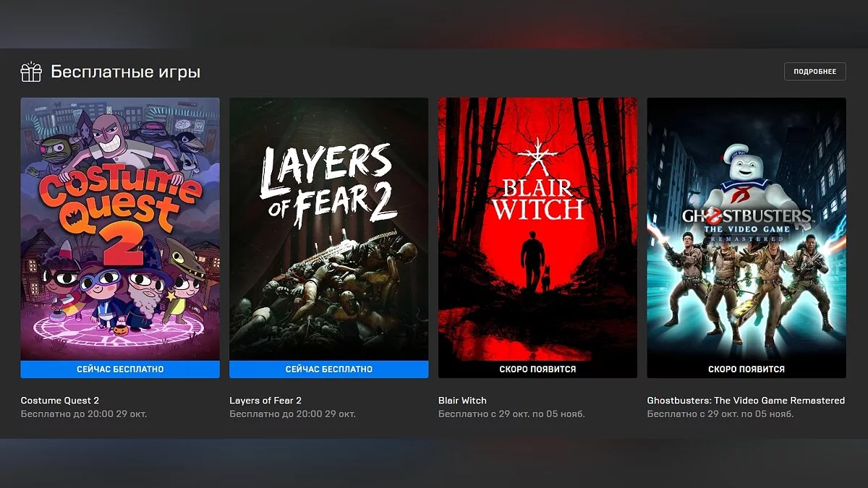This screenshot has width=868, height=488.
Task: Click the free-until date under Costume Quest 2
Action: point(84,414)
